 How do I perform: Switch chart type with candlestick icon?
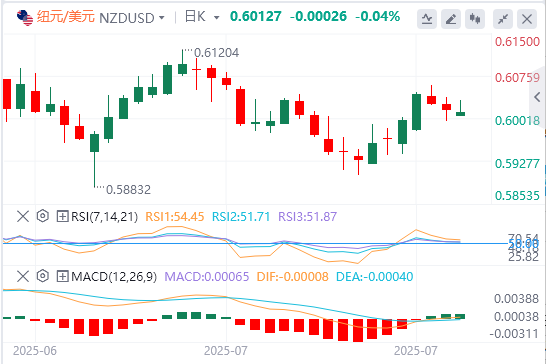pos(475,19)
